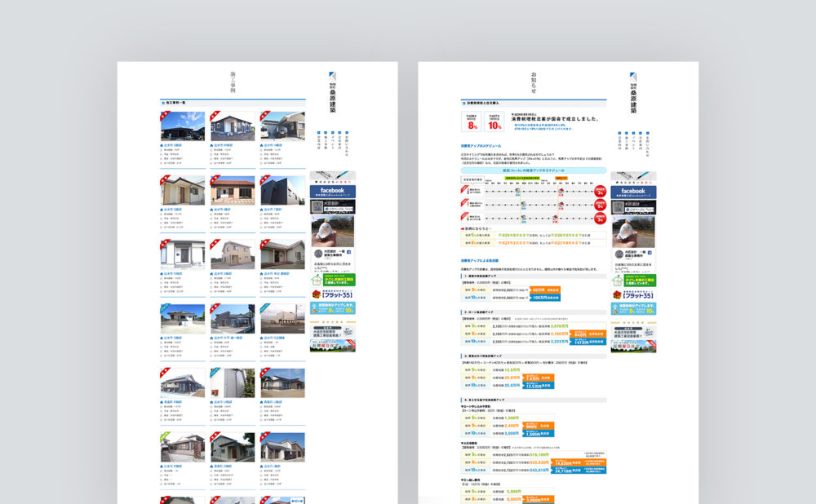Click the blue list icon in the 施工事例一覧 header bar
The height and width of the screenshot is (504, 816).
[162, 103]
